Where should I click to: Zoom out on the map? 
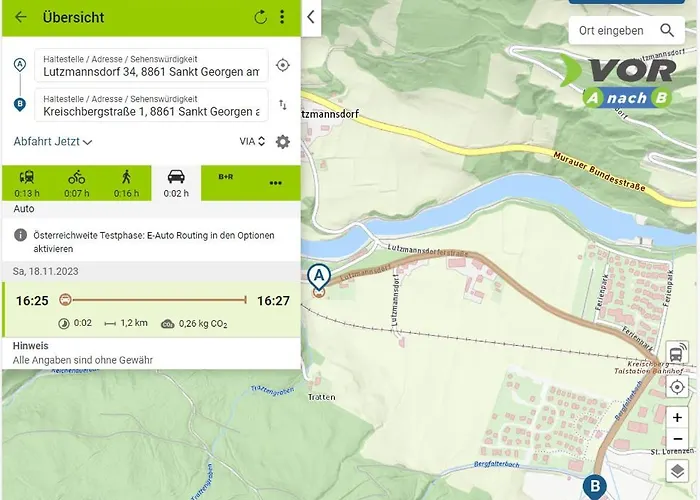pyautogui.click(x=677, y=439)
